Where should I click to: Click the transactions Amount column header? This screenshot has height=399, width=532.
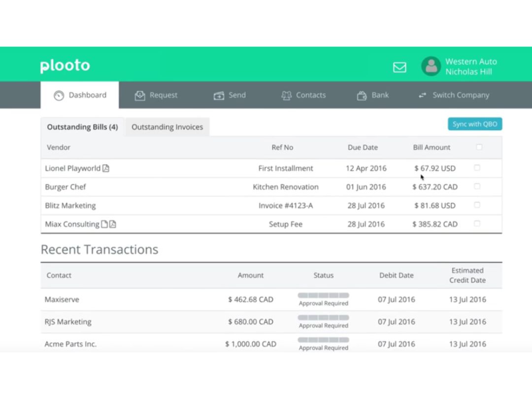250,275
